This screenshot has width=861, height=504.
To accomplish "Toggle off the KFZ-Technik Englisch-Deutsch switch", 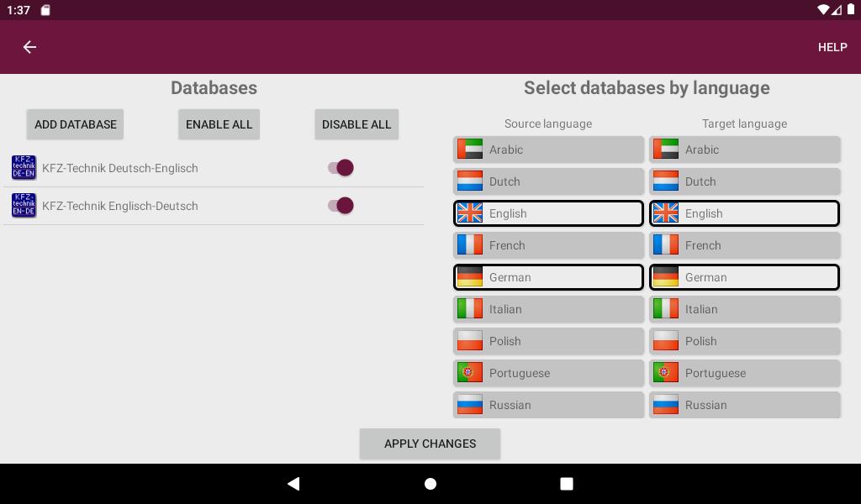I will 341,206.
